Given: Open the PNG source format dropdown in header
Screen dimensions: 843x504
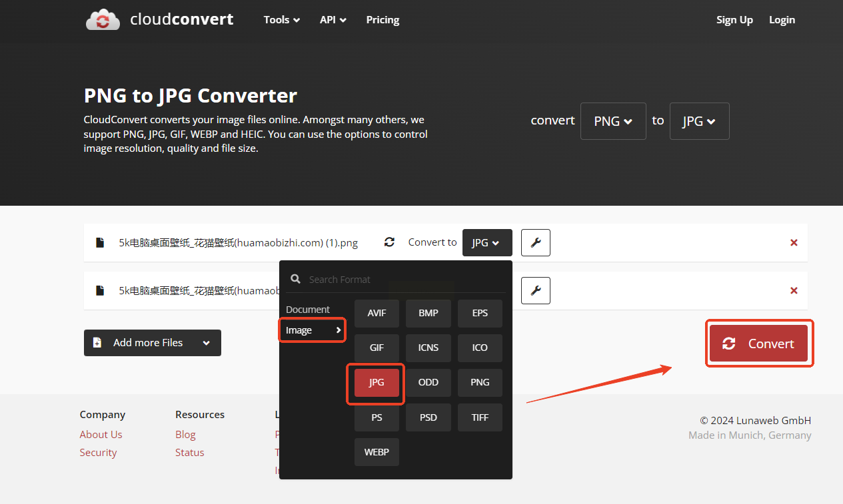Looking at the screenshot, I should tap(613, 121).
